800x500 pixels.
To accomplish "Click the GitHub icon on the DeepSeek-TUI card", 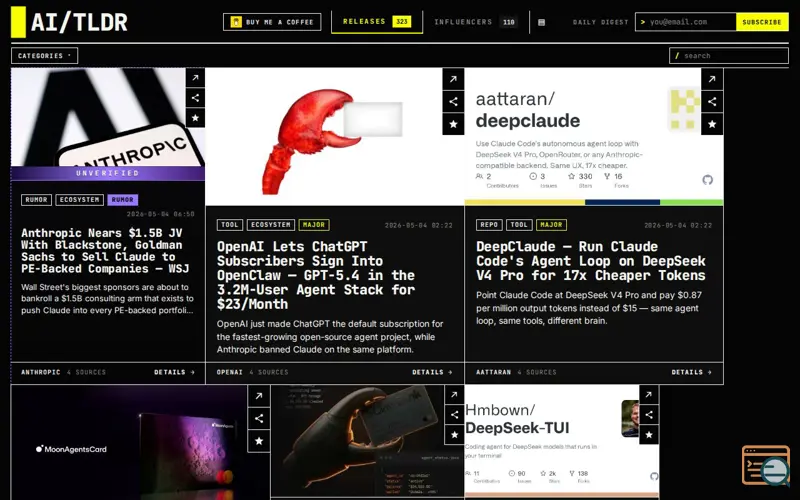I will pyautogui.click(x=654, y=476).
